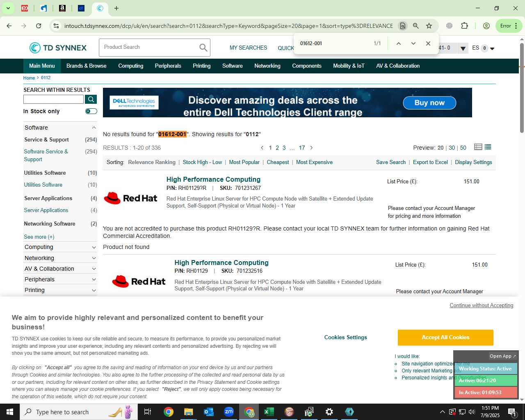Viewport: 525px width, 420px height.
Task: Open the browser zoom magnifier icon
Action: (416, 26)
